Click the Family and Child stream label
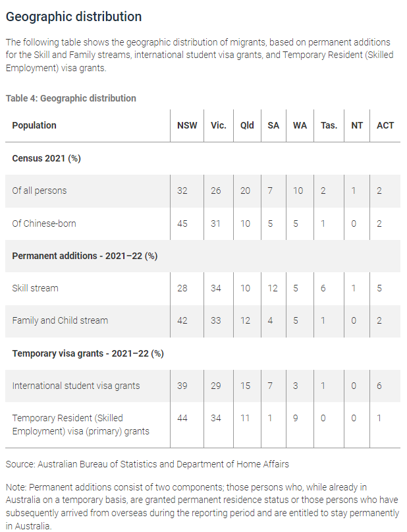 coord(60,320)
